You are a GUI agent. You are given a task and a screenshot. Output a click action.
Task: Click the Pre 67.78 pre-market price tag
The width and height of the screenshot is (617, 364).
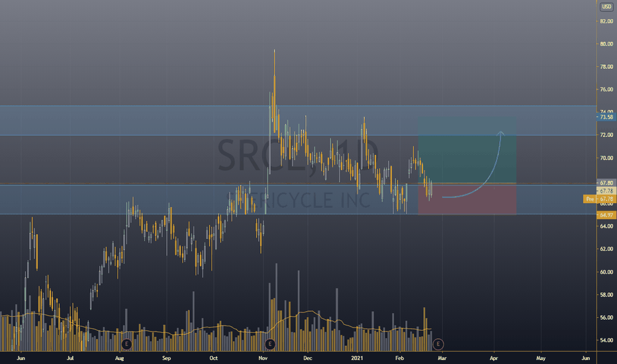tap(600, 199)
